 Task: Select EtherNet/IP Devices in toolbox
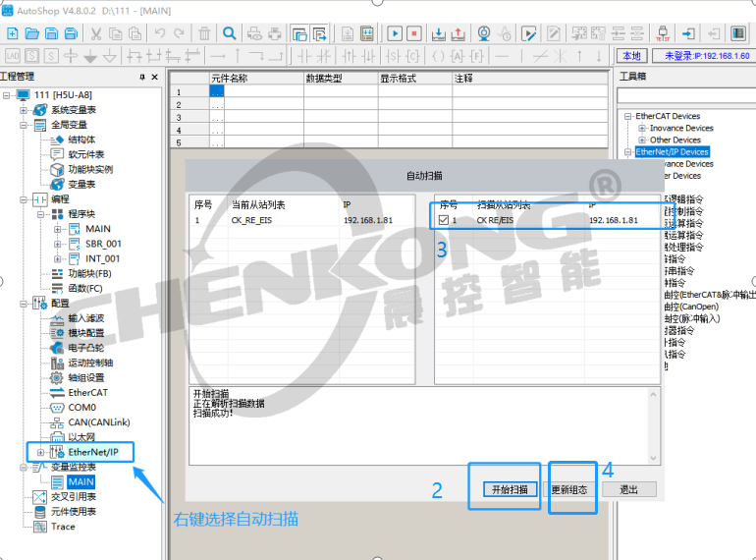(x=673, y=152)
